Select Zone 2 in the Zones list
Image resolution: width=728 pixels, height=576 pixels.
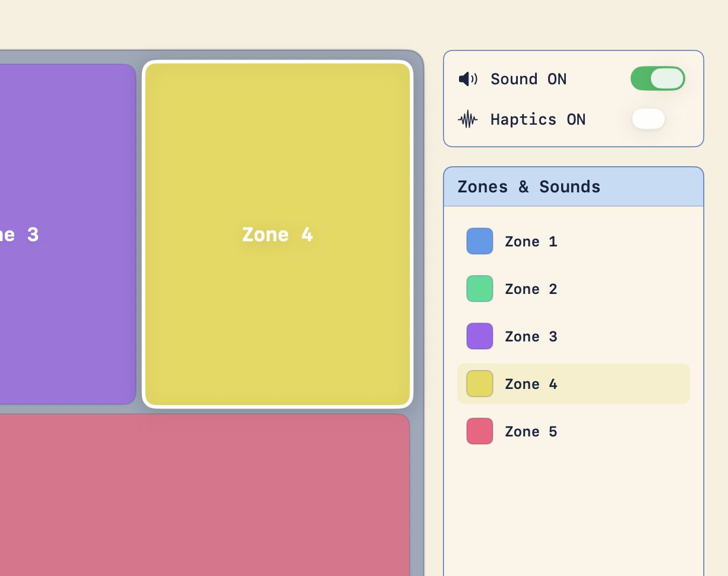click(x=574, y=289)
